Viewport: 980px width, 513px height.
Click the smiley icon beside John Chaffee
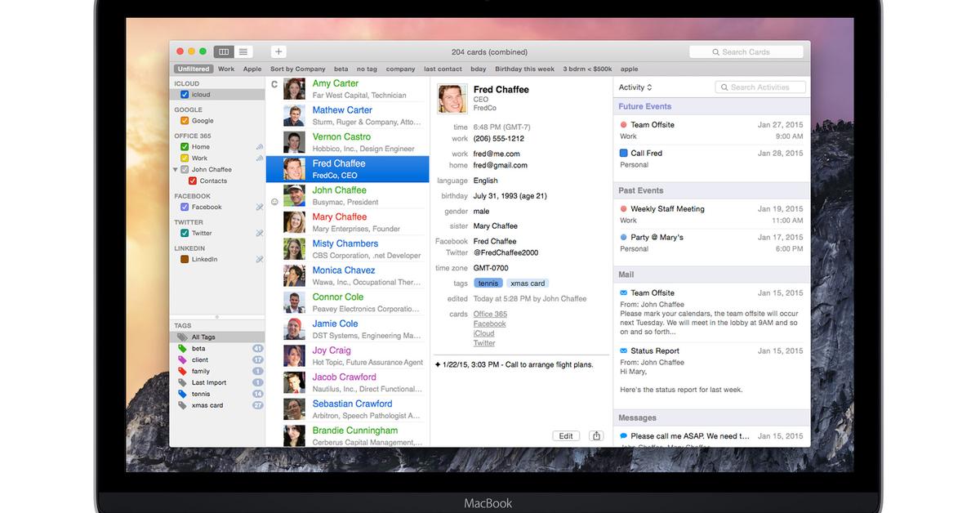(274, 202)
